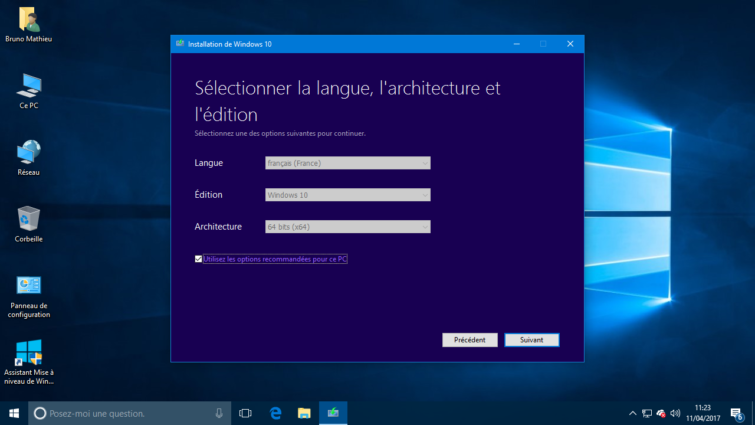Click the Windows 10 setup taskbar icon
755x425 pixels.
point(333,413)
